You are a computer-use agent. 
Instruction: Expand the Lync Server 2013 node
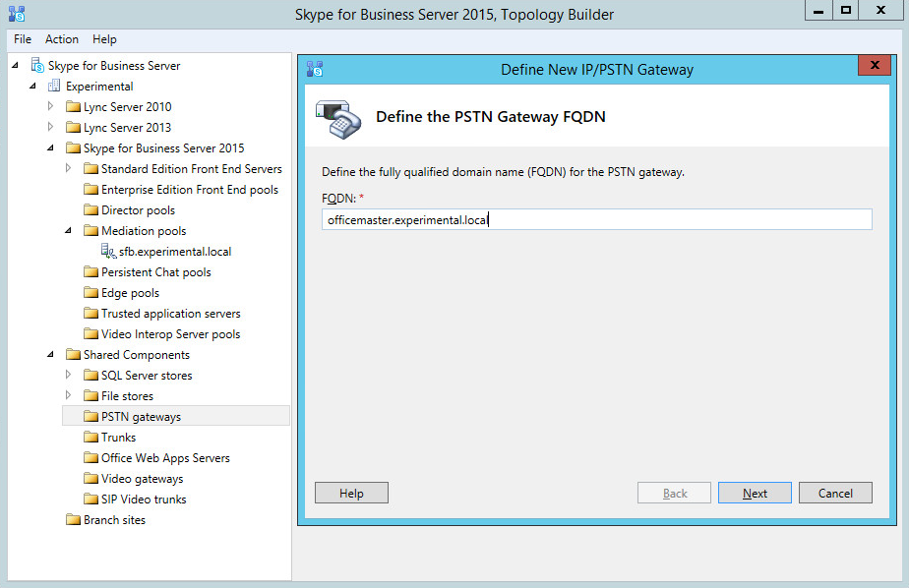[51, 127]
